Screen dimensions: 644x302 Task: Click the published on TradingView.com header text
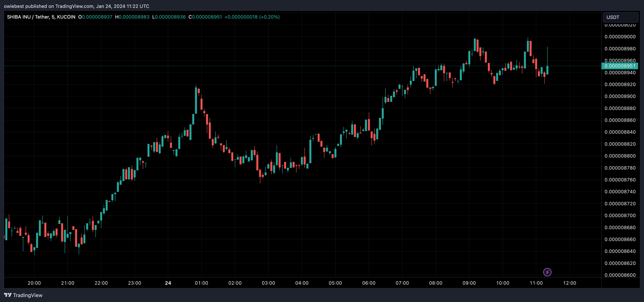click(x=77, y=6)
